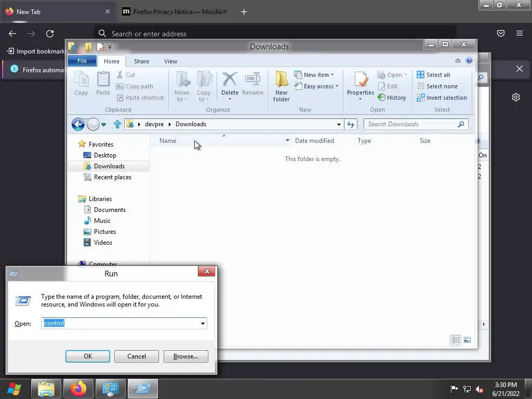Open Documents library
532x399 pixels.
tap(104, 210)
